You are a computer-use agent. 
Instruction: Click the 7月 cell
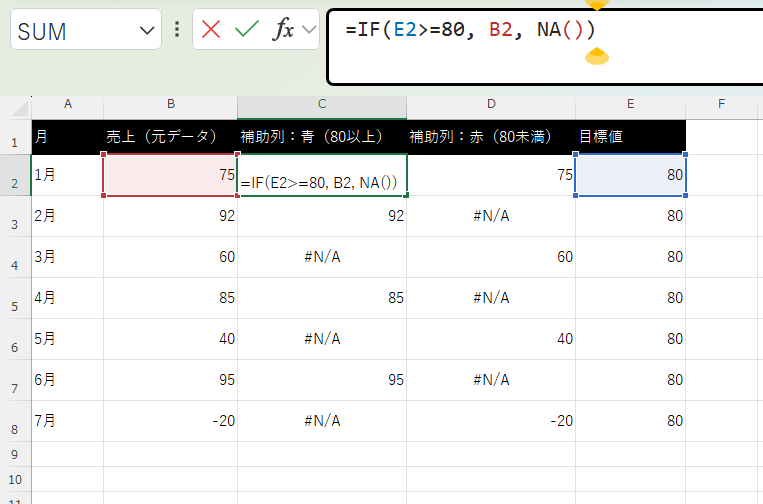[x=68, y=421]
